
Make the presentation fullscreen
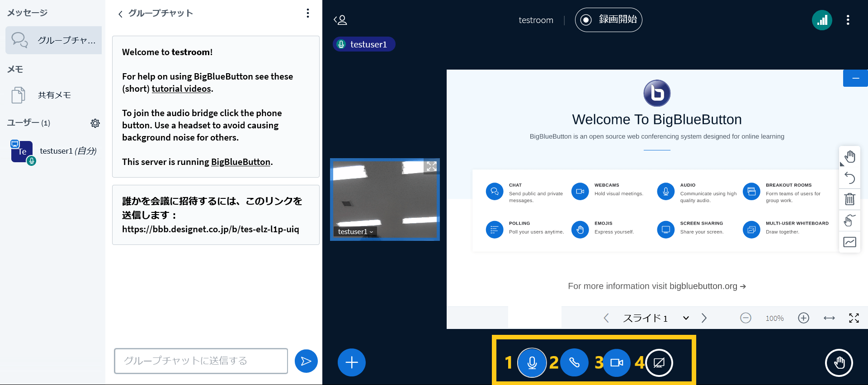[854, 318]
